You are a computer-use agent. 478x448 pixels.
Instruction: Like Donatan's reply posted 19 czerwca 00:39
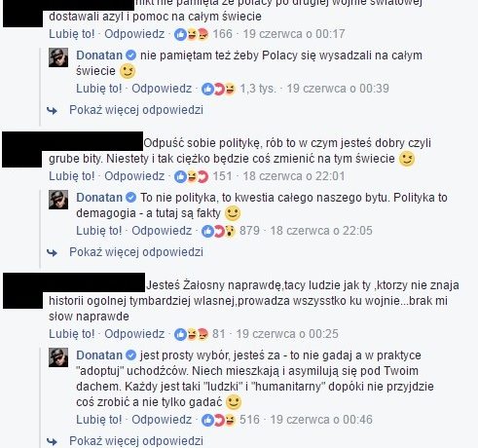[x=99, y=89]
